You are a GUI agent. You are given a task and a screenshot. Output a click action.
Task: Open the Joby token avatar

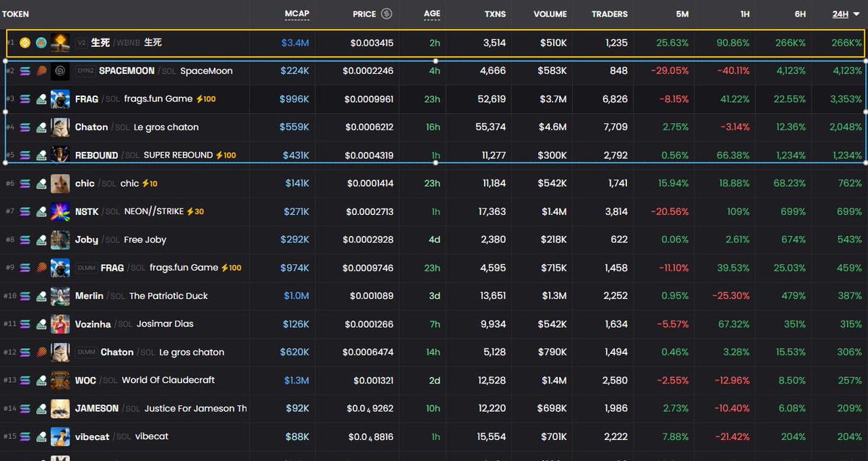61,240
